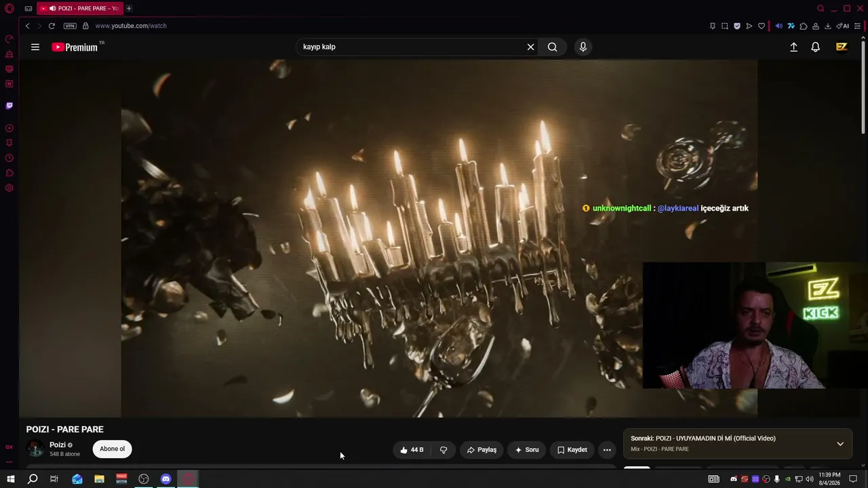Click the candle music video player
The width and height of the screenshot is (868, 488).
click(x=439, y=238)
